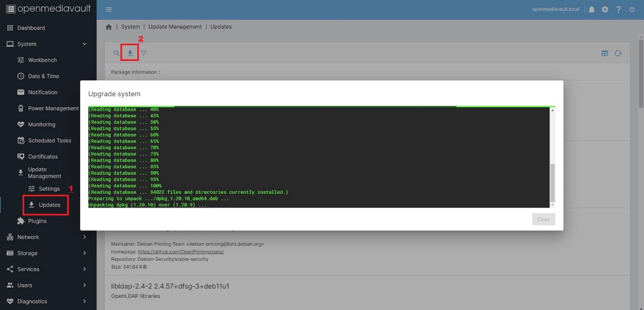Open the Scheduled Tasks page
644x310 pixels.
click(49, 141)
